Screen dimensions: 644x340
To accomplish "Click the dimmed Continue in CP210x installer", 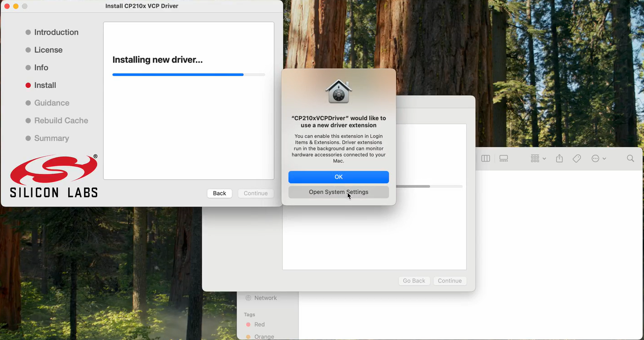I will click(256, 193).
